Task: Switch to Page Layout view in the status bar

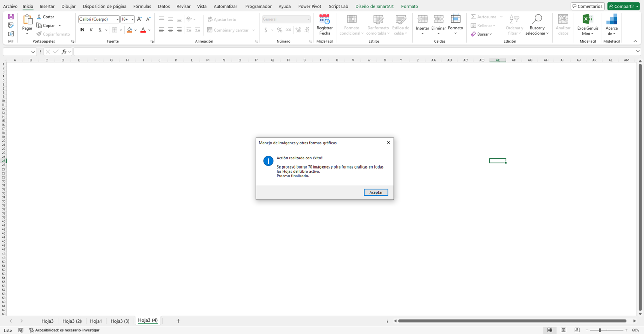Action: click(x=563, y=330)
